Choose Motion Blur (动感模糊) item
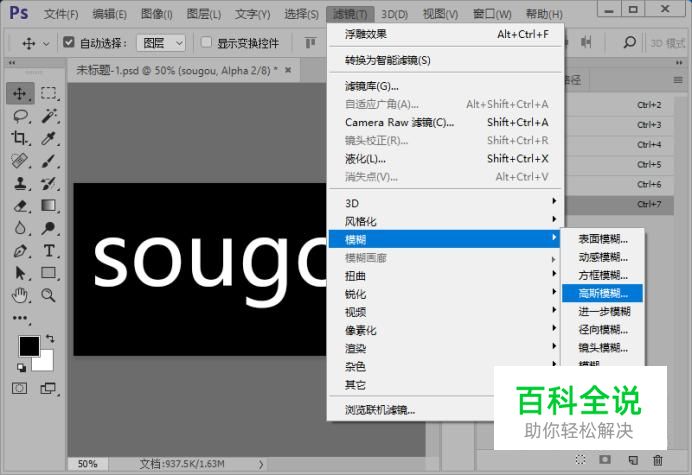The image size is (692, 475). [x=602, y=257]
